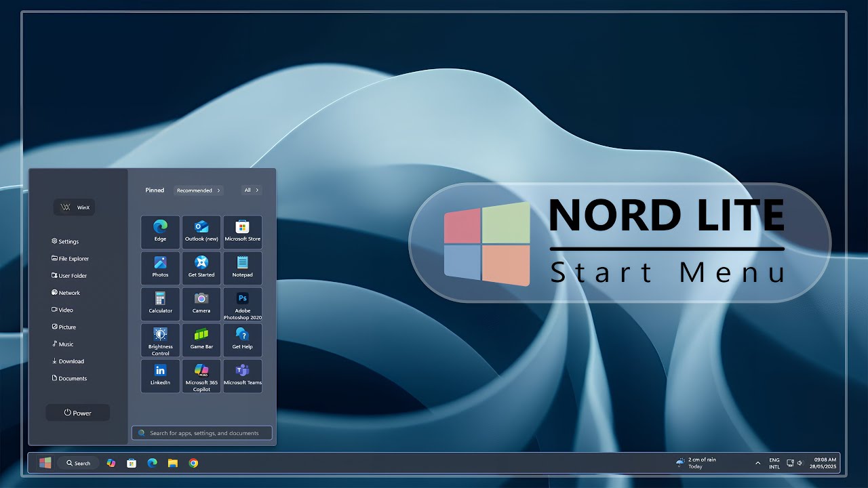
Task: Open Adobe Photoshop 2020 tile
Action: [243, 304]
